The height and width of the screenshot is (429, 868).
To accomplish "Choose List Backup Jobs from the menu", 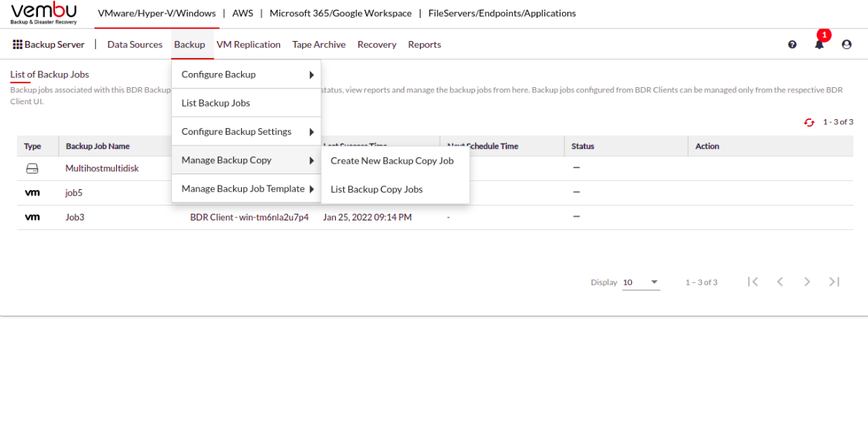I will pos(246,103).
